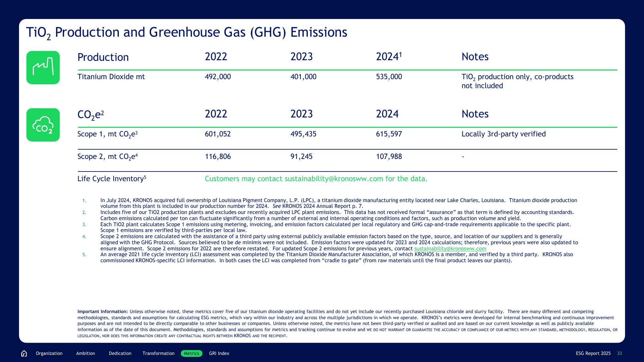
Task: Click the green Life Cycle Inventory contact text
Action: point(316,179)
